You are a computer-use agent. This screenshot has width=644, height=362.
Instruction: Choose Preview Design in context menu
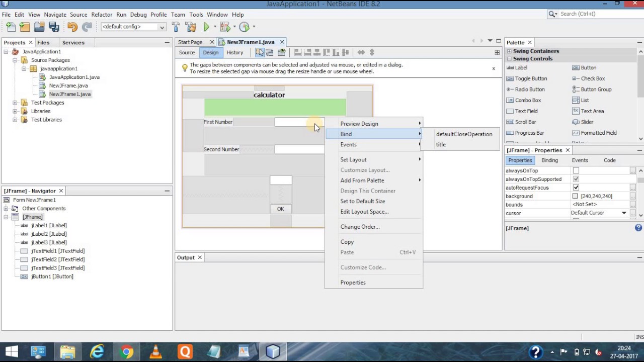374,124
